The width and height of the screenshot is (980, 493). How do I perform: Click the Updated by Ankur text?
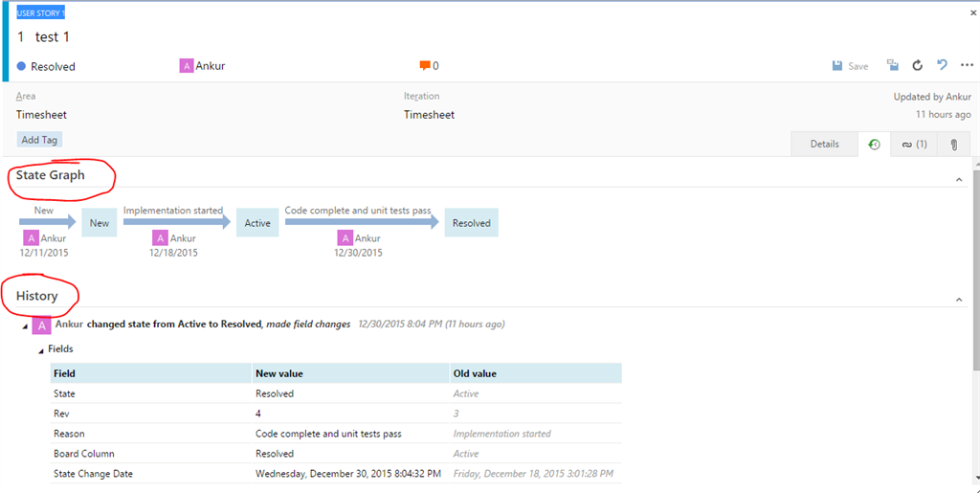point(932,97)
